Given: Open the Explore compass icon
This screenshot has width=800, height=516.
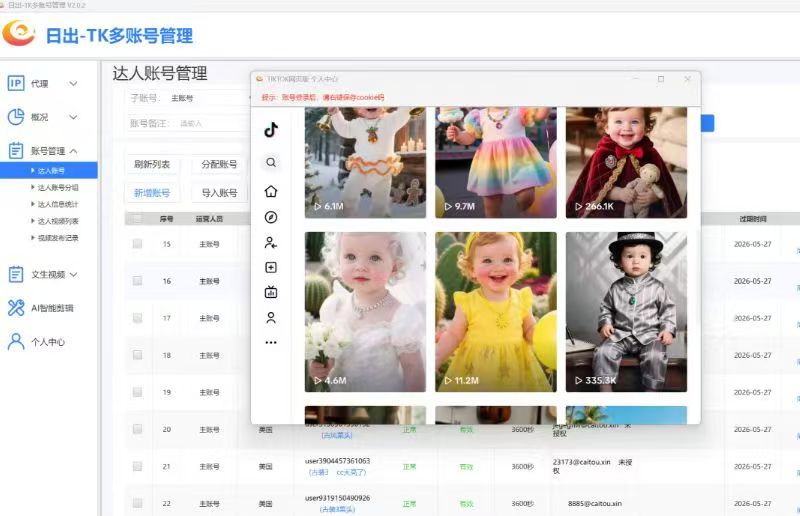Looking at the screenshot, I should (271, 217).
